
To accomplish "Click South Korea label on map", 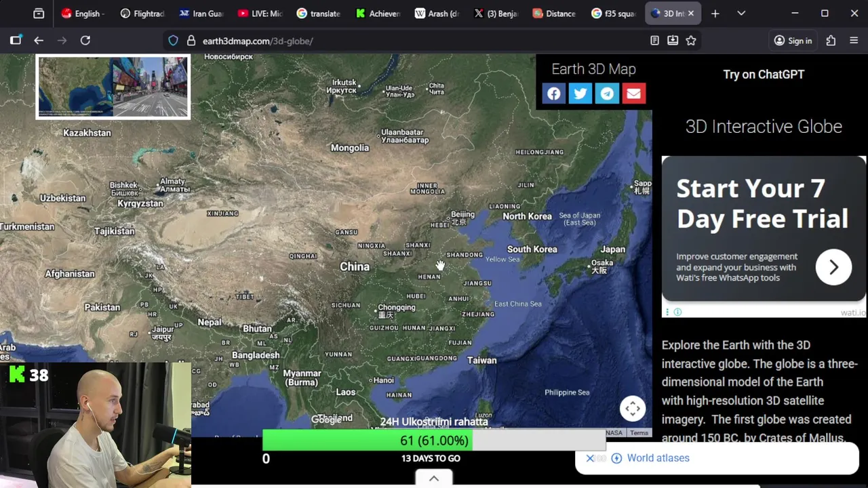I will click(x=532, y=249).
